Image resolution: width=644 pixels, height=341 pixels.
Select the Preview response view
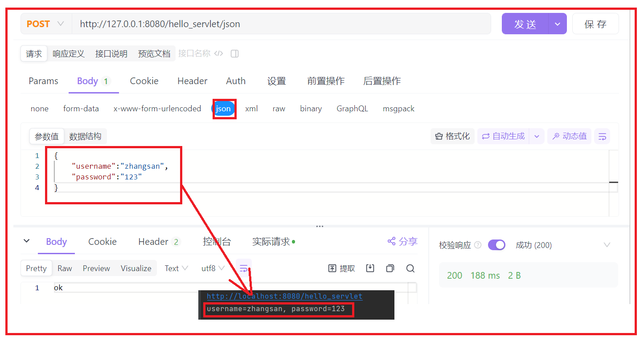(96, 268)
